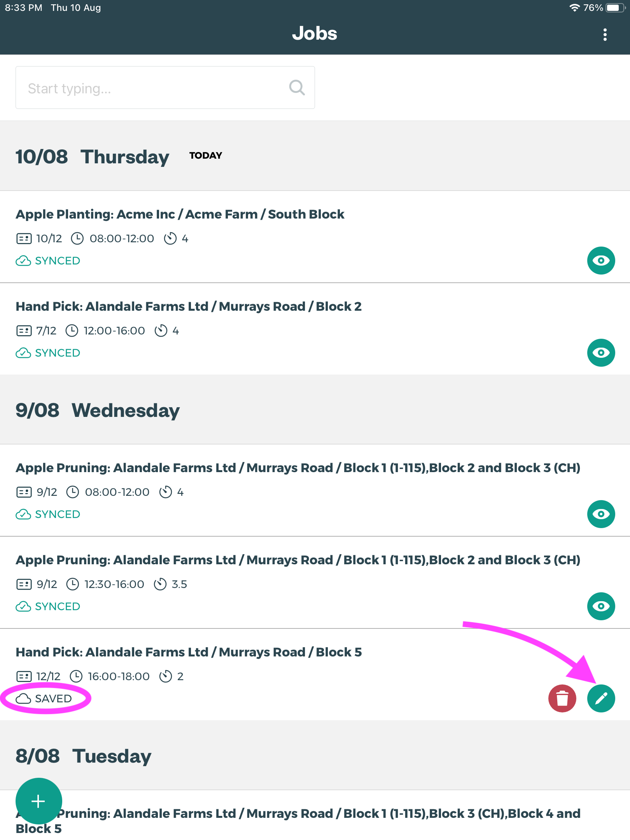This screenshot has height=840, width=630.
Task: View the Hand Pick Block 2 job
Action: (601, 353)
